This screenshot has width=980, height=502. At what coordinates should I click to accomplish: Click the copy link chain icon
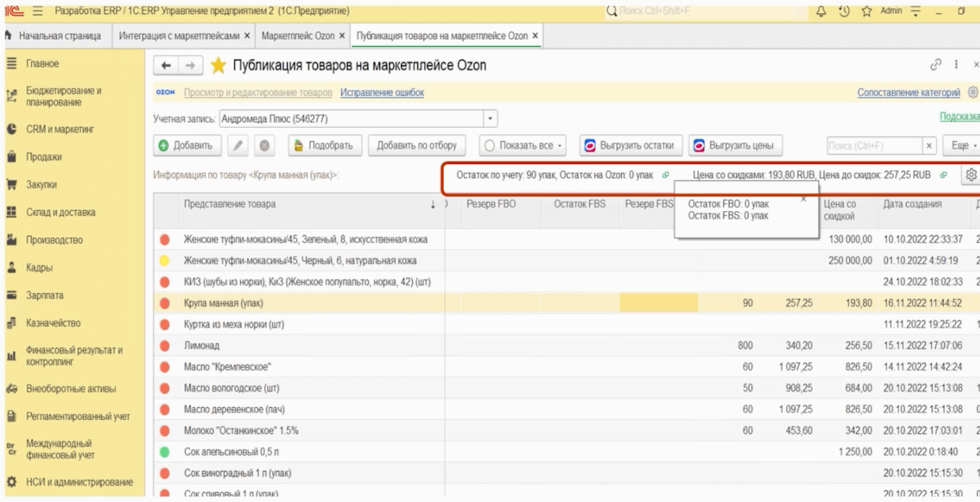point(936,65)
